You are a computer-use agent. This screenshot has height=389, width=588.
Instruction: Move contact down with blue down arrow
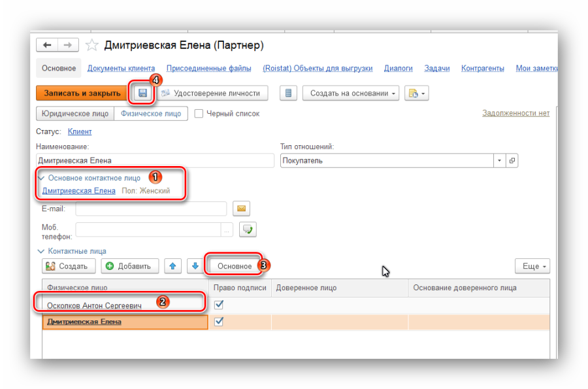click(195, 266)
